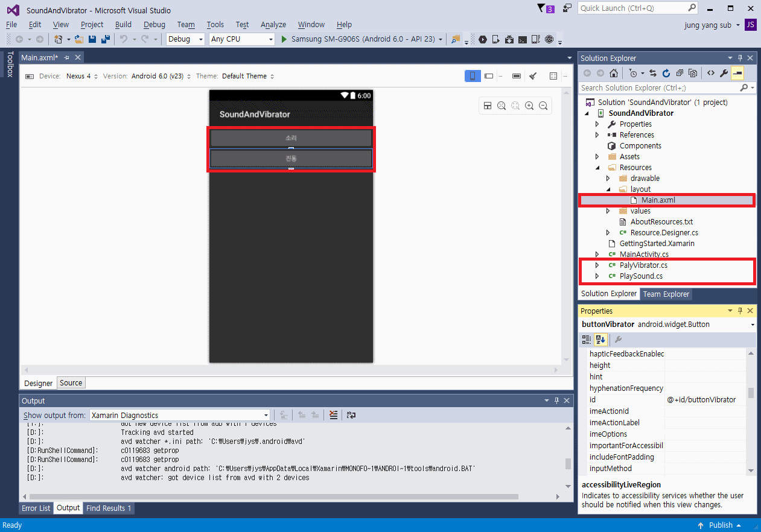The height and width of the screenshot is (532, 761).
Task: Click the Pending Changes Filter clock icon
Action: click(x=632, y=73)
